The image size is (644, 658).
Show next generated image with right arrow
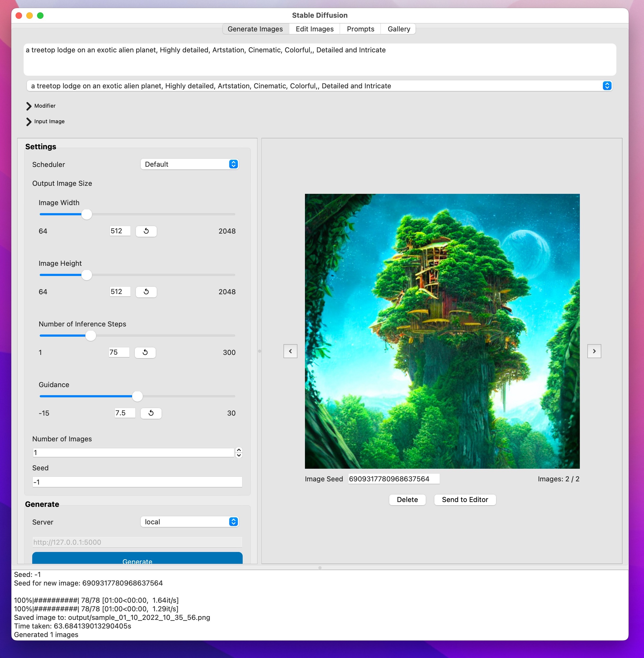click(x=594, y=351)
